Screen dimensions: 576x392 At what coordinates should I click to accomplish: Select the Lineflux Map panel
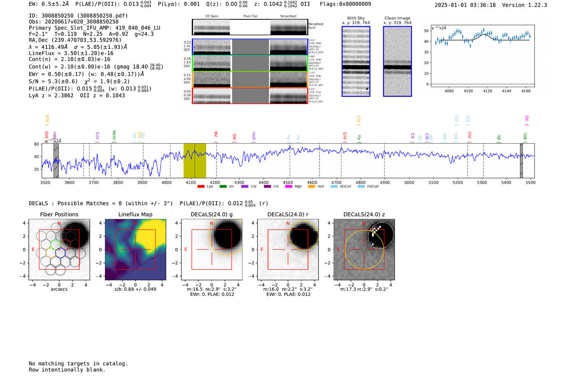point(135,250)
